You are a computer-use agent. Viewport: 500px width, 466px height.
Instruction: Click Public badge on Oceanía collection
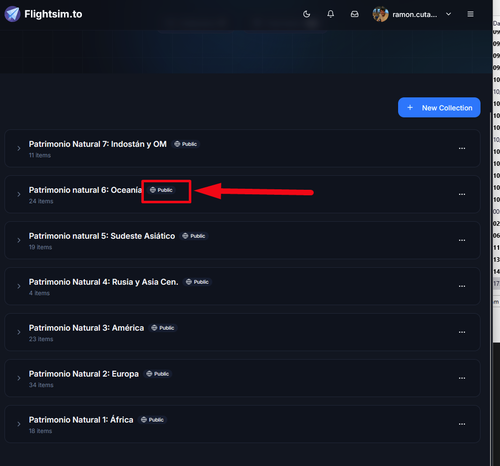coord(161,190)
